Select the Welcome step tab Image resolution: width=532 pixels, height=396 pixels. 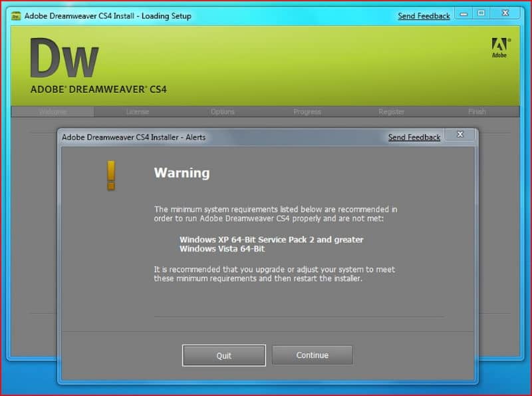53,112
